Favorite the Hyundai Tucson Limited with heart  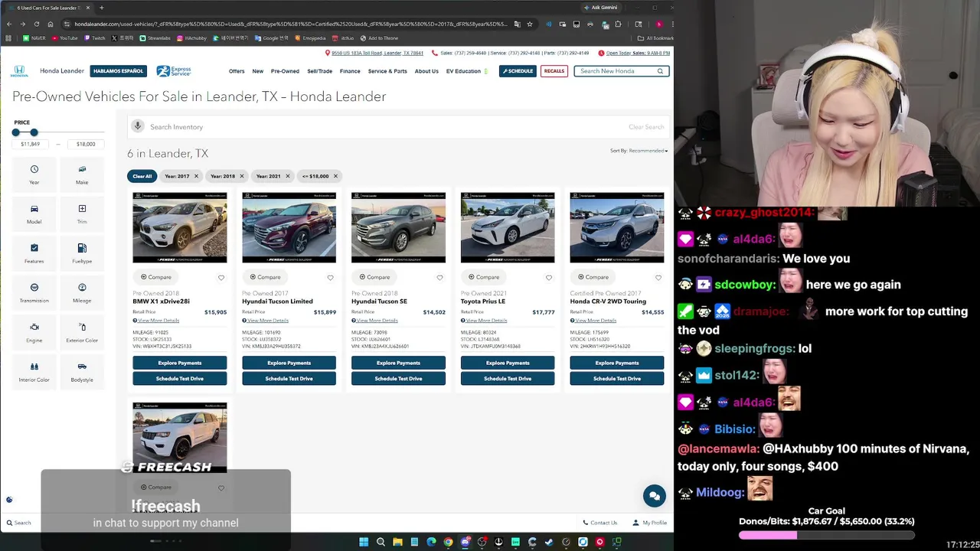click(x=331, y=278)
